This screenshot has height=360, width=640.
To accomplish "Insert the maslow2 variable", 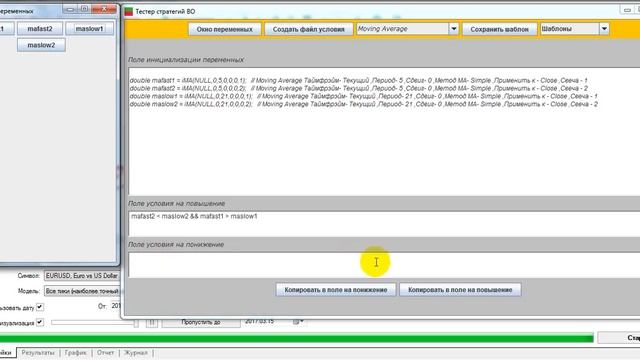I will click(x=41, y=45).
